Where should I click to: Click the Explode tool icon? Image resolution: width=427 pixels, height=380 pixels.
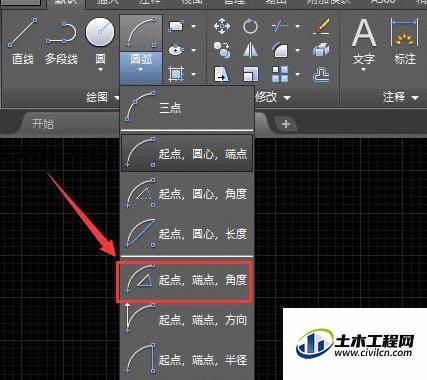[322, 50]
